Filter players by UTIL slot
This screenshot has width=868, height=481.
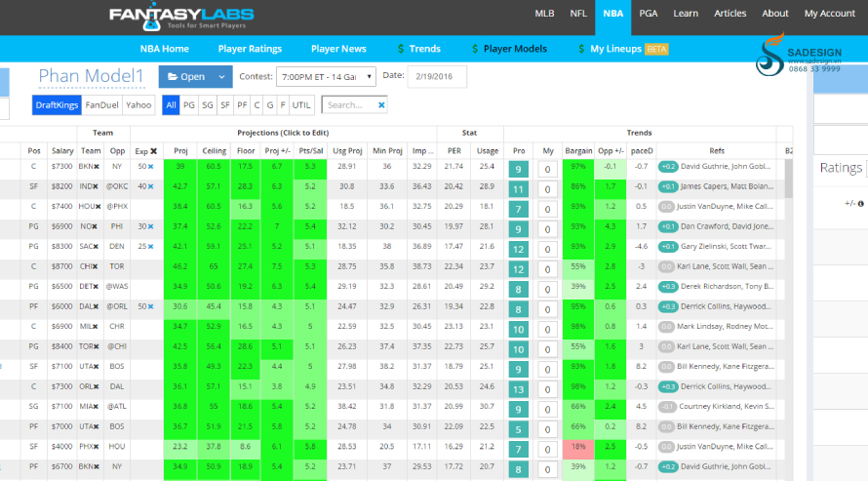[301, 104]
